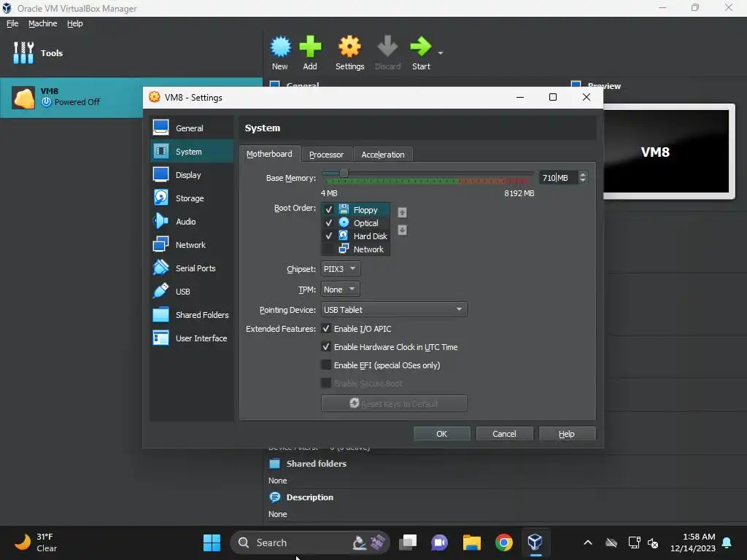The width and height of the screenshot is (747, 560).
Task: Open Windows Start menu
Action: [212, 542]
